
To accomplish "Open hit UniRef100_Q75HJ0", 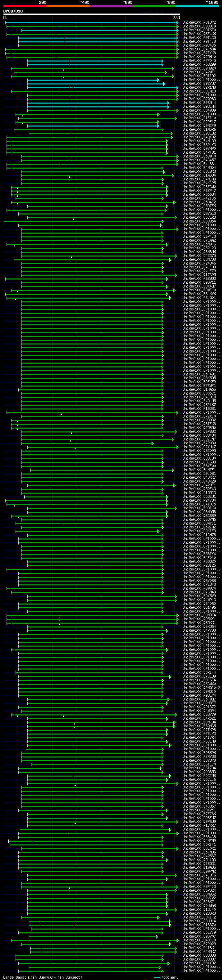I will (x=199, y=57).
